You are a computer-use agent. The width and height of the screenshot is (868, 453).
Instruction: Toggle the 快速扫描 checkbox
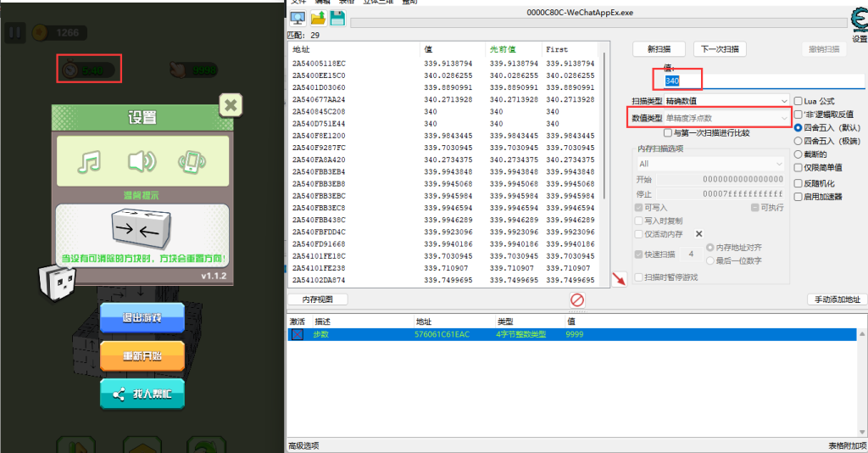tap(639, 254)
